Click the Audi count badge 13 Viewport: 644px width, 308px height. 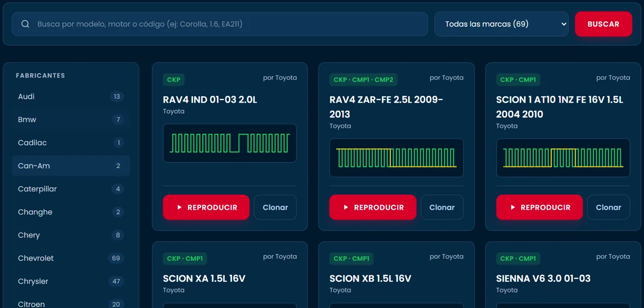click(x=117, y=97)
